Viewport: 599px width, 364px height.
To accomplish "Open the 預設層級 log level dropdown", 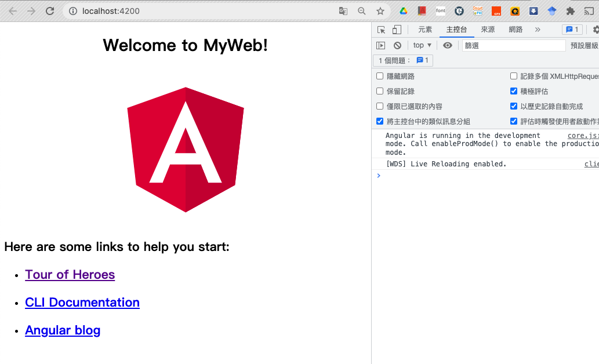I will [x=585, y=45].
